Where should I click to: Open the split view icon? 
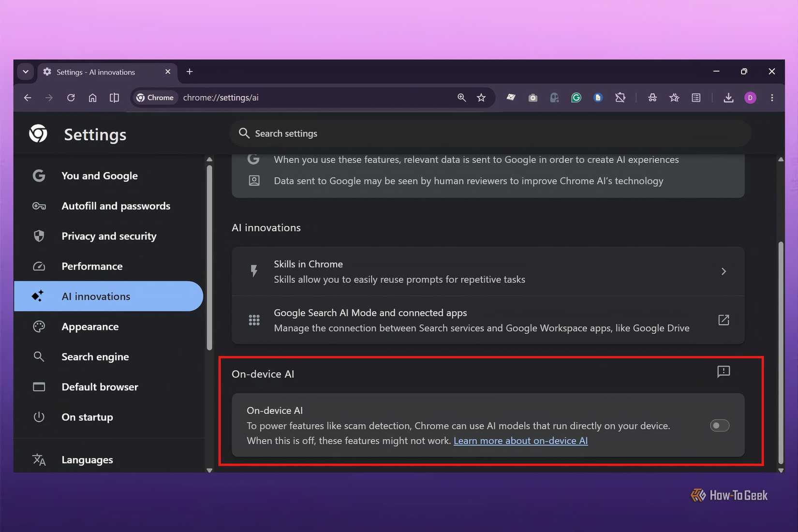(114, 98)
